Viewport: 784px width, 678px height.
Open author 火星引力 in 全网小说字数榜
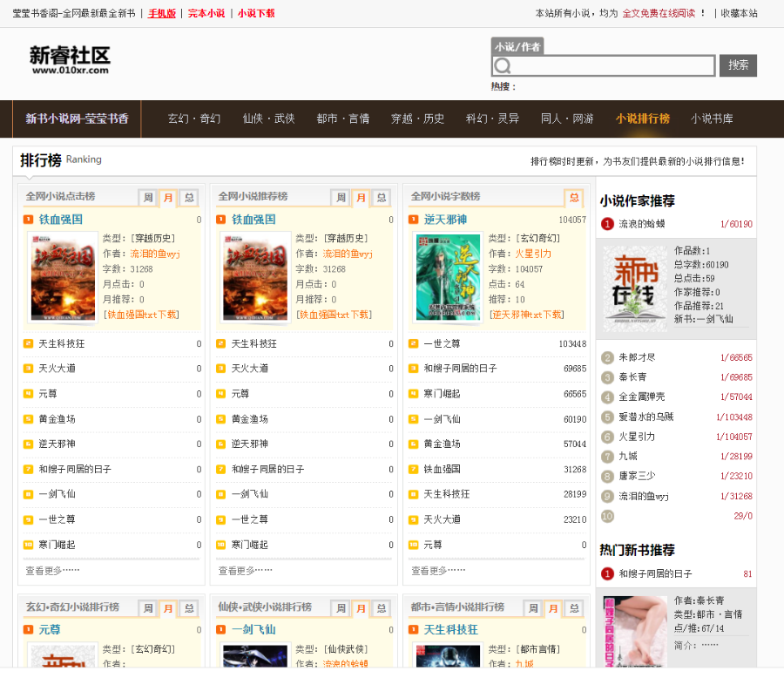tap(533, 254)
